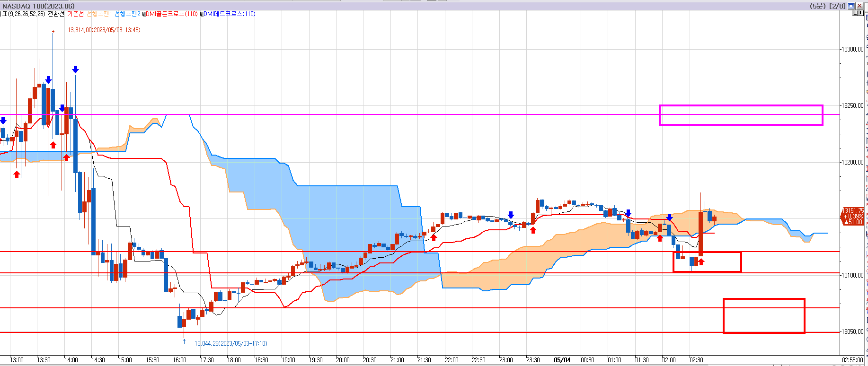Viewport: 868px width, 366px height.
Task: Maximize the NASDAQ 100 chart window
Action: click(x=851, y=6)
